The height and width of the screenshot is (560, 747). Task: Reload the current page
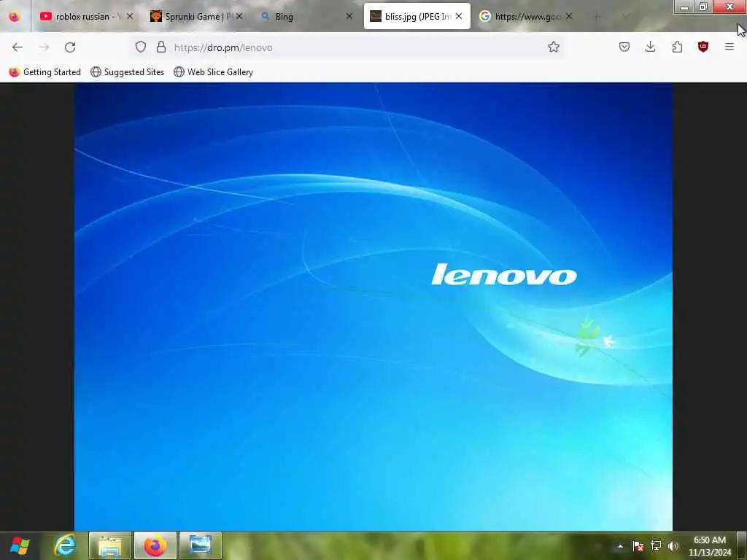70,47
